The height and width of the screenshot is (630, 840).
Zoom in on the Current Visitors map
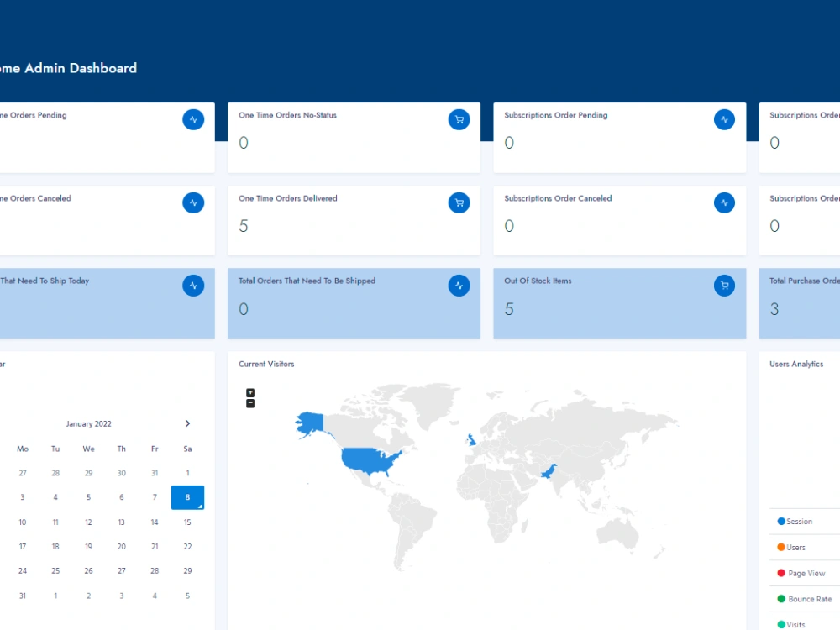(x=250, y=392)
